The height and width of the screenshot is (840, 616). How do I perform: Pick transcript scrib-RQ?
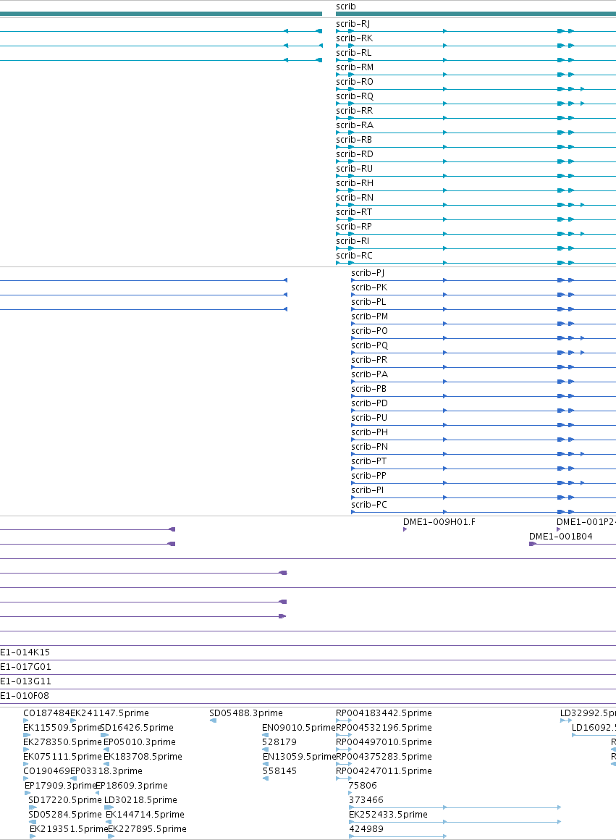355,96
